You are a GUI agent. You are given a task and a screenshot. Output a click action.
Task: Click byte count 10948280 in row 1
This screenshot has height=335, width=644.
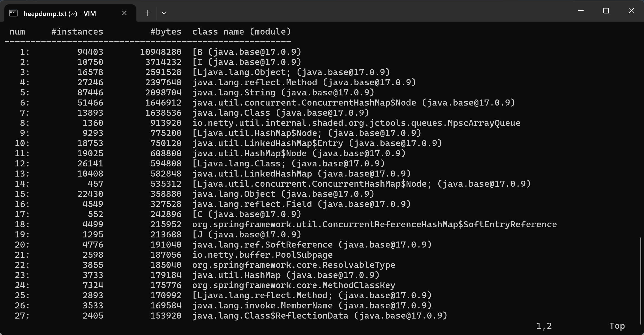click(x=161, y=52)
